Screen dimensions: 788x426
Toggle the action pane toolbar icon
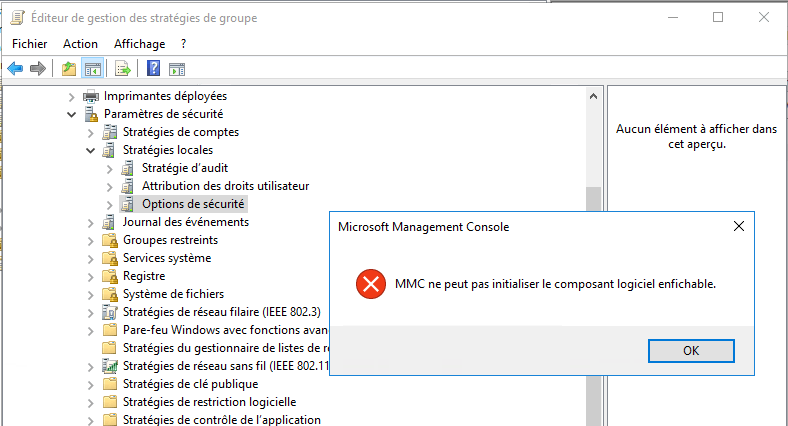click(x=177, y=69)
